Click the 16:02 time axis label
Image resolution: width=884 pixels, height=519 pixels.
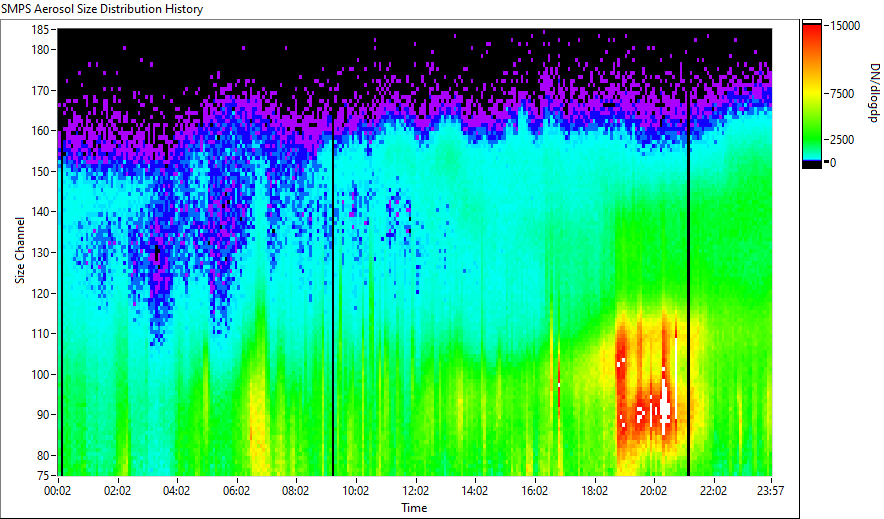click(534, 491)
